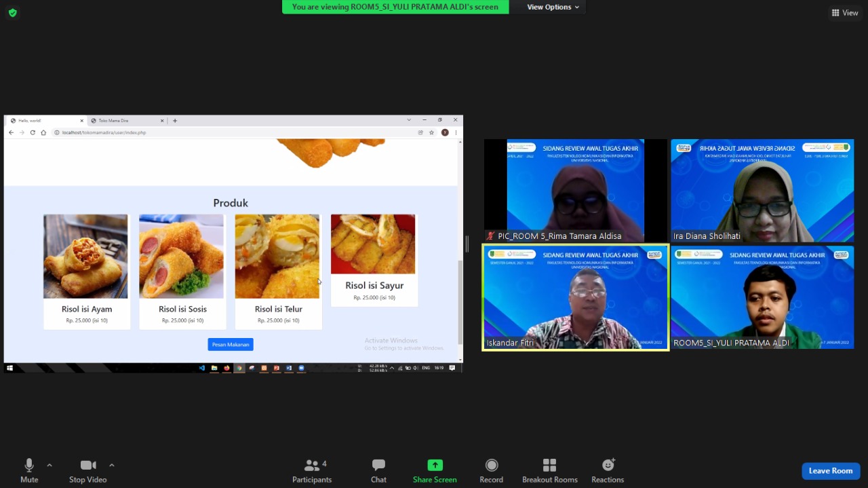The width and height of the screenshot is (868, 488).
Task: Mute the microphone
Action: coord(29,471)
